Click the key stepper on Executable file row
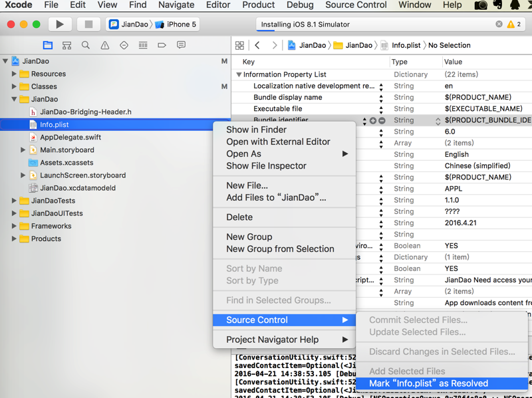532x398 pixels. click(x=381, y=109)
